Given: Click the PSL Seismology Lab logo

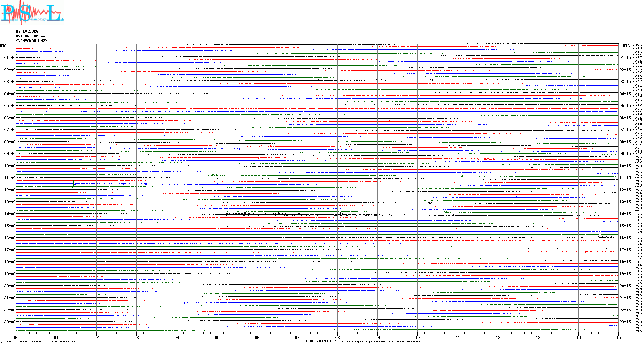Looking at the screenshot, I should pos(32,13).
